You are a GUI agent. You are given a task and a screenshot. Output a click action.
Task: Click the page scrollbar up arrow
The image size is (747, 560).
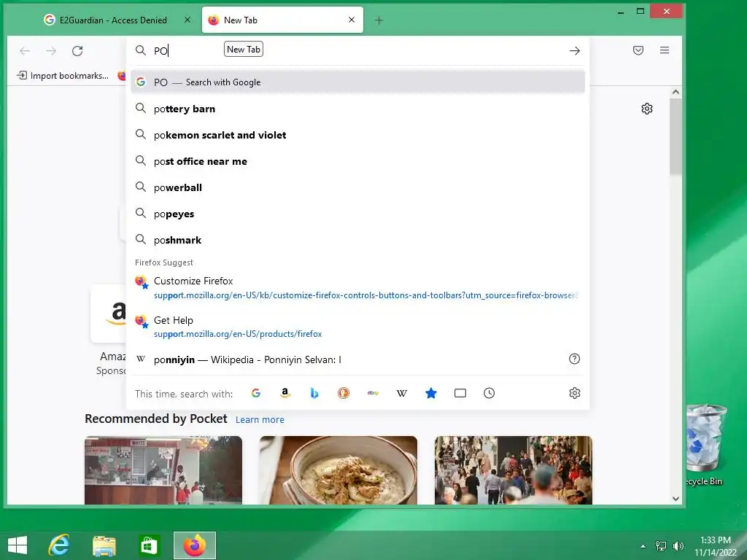click(676, 92)
